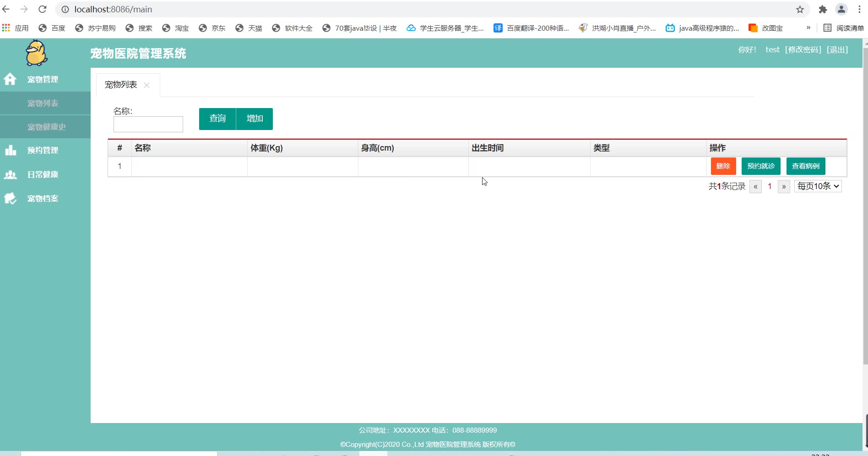868x456 pixels.
Task: Open the 改图宝 bookmark
Action: pyautogui.click(x=765, y=28)
